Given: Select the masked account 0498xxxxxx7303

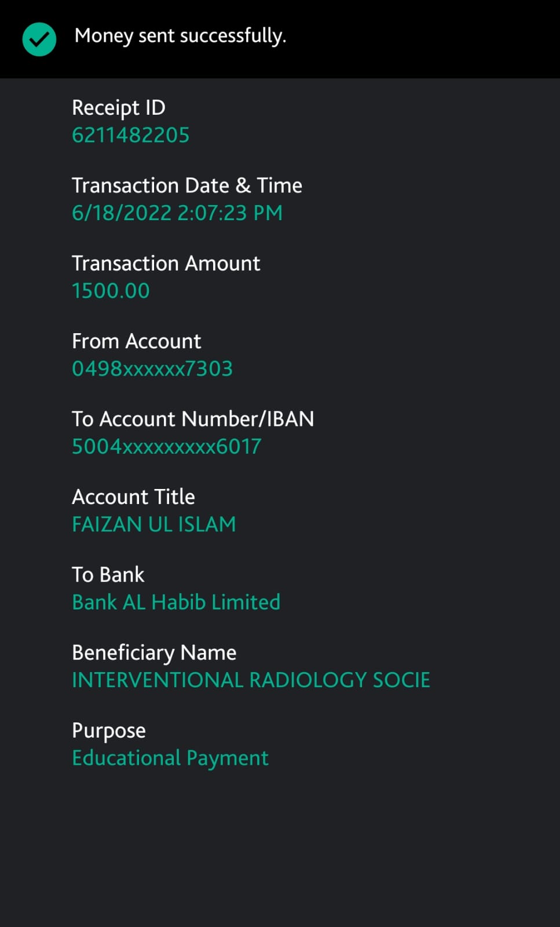Looking at the screenshot, I should (152, 368).
